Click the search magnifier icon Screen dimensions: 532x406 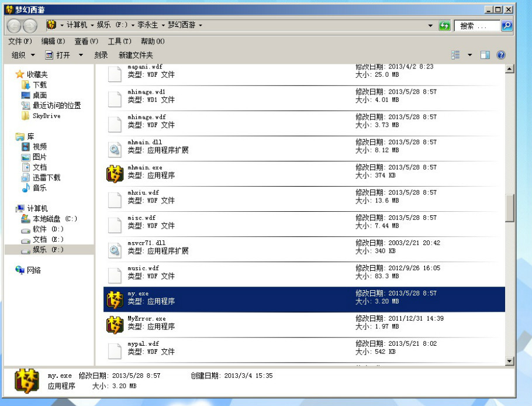(x=506, y=26)
